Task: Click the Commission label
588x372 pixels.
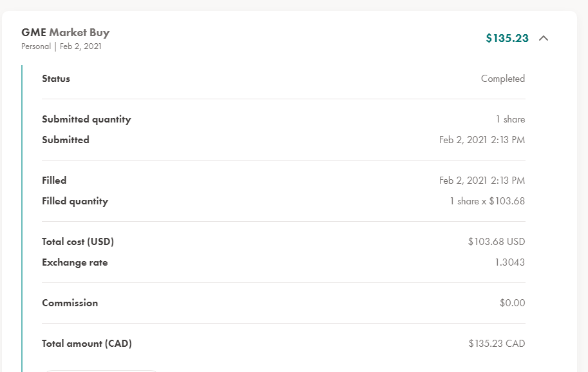Action: [70, 303]
